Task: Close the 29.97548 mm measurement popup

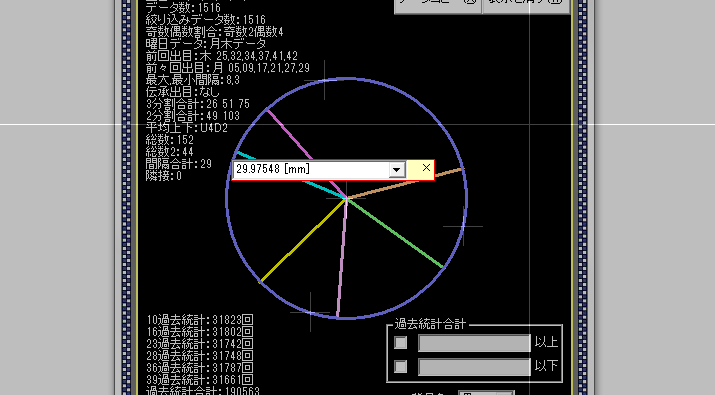Action: 426,168
